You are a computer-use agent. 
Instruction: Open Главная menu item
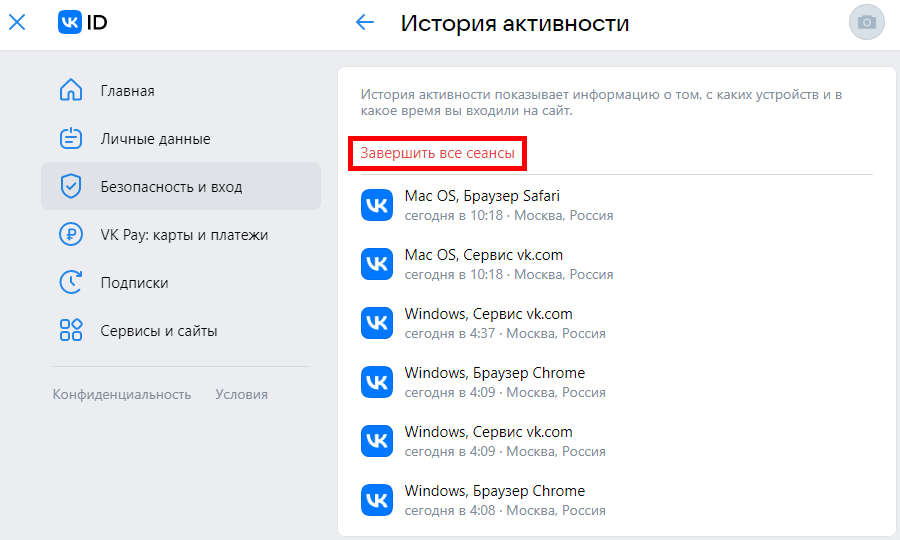[181, 91]
